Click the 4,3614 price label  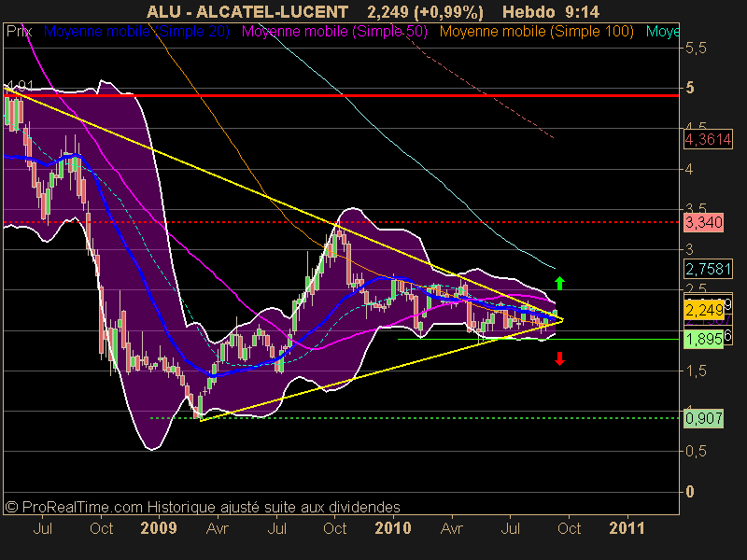pos(708,139)
